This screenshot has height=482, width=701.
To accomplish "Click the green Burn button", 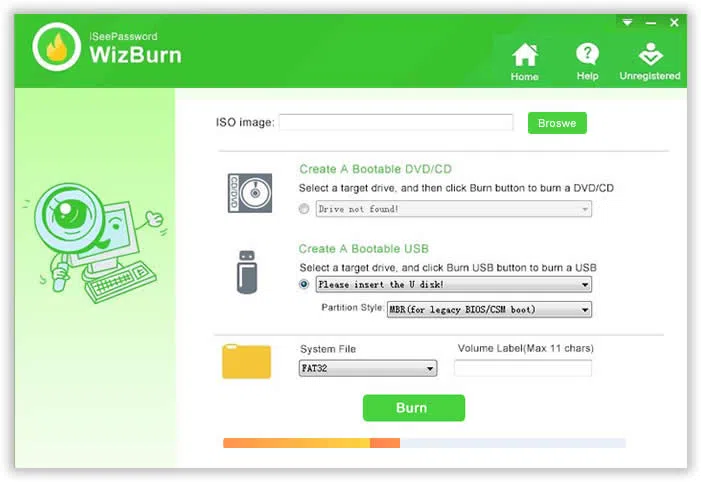I will click(413, 408).
